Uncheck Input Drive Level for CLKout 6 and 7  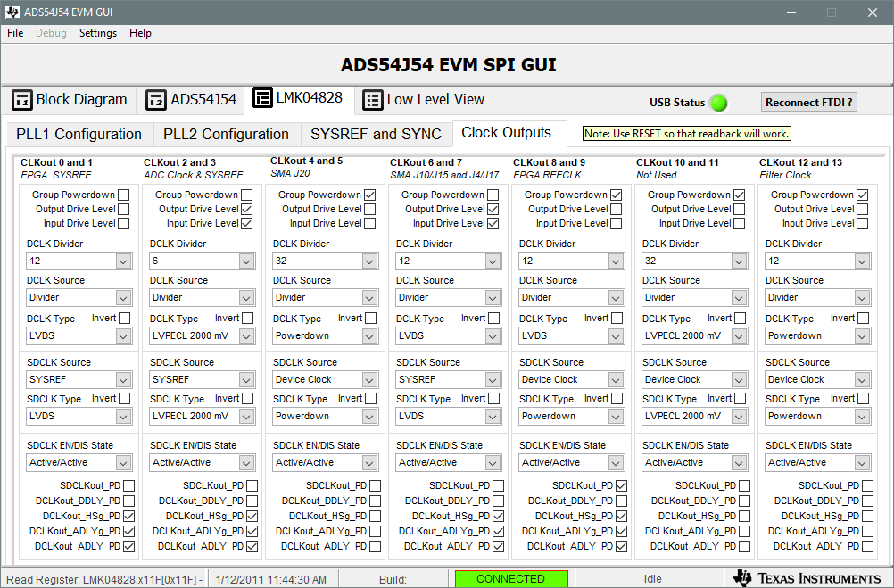493,224
